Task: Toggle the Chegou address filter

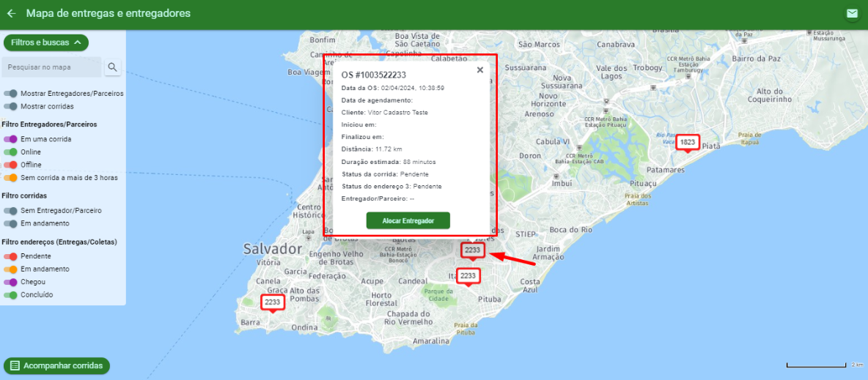Action: click(x=10, y=282)
